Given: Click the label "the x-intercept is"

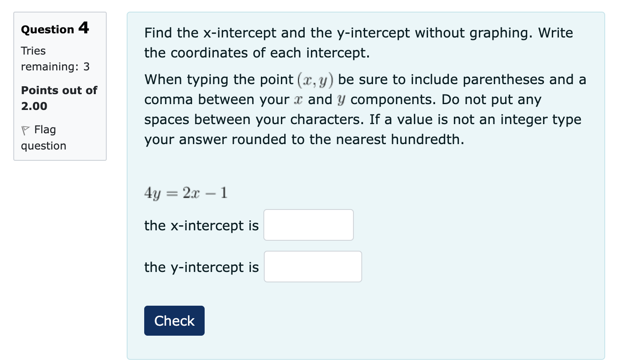Looking at the screenshot, I should tap(201, 226).
